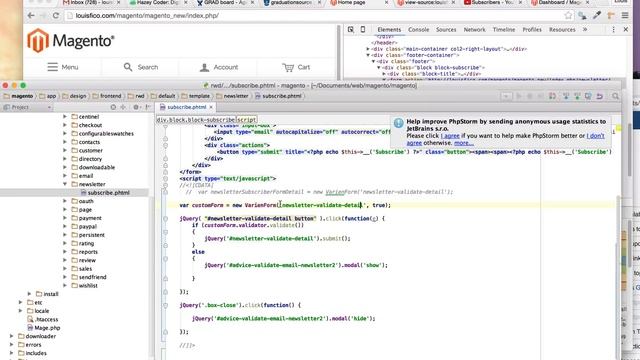Select magento breadcrumb in PhpStorm

click(x=18, y=96)
